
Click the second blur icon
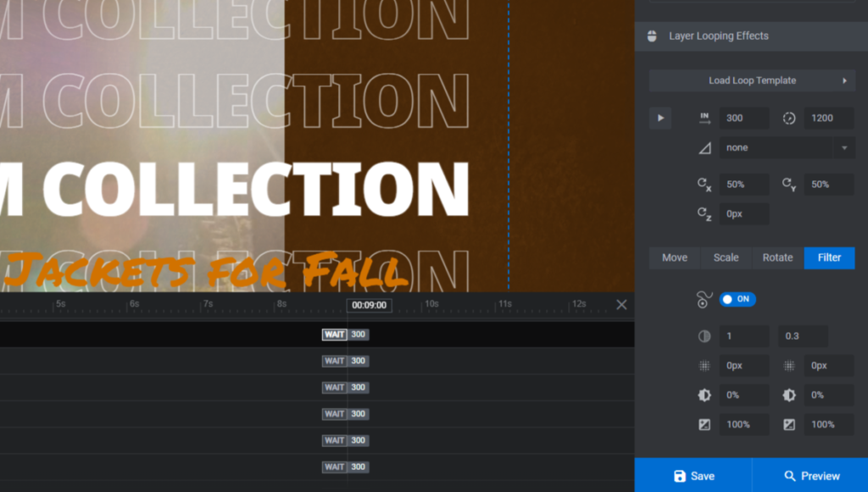[789, 366]
